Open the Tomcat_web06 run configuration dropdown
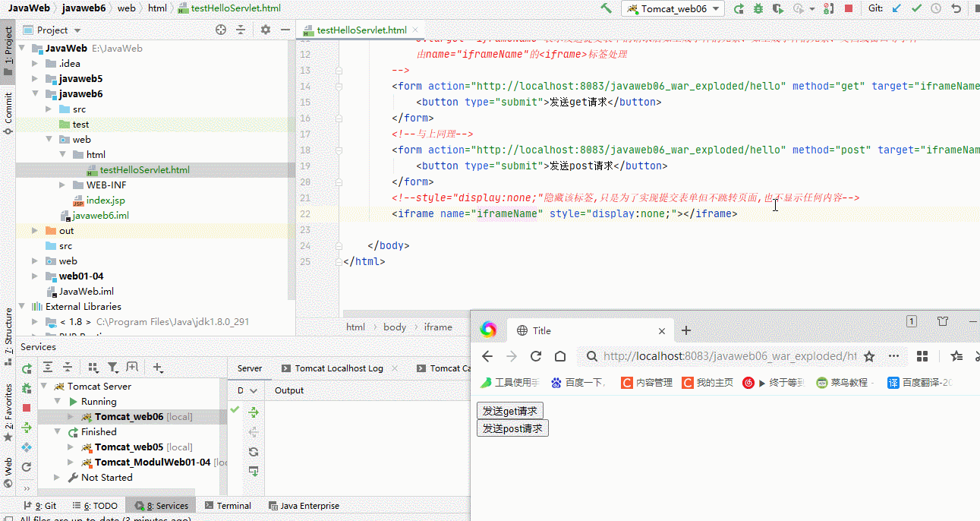This screenshot has height=521, width=980. (673, 8)
